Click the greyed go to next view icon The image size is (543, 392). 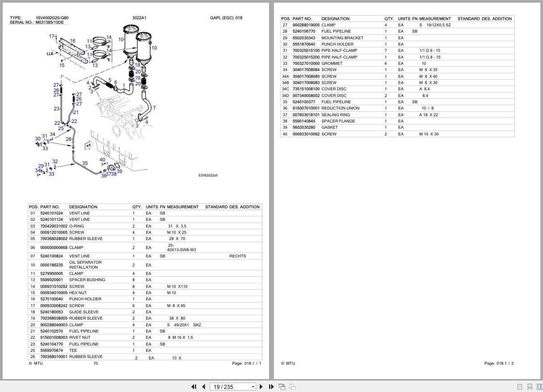pyautogui.click(x=293, y=387)
